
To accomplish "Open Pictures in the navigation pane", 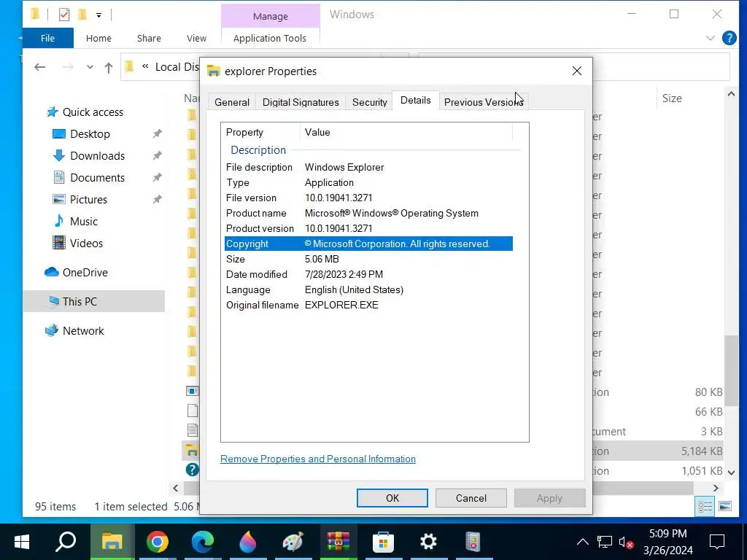I will click(x=88, y=200).
